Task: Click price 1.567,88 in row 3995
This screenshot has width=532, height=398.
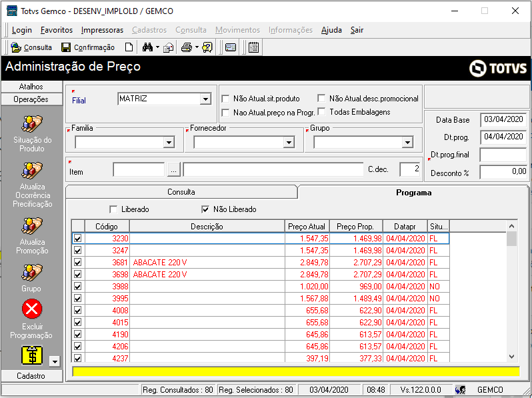Action: pyautogui.click(x=307, y=299)
